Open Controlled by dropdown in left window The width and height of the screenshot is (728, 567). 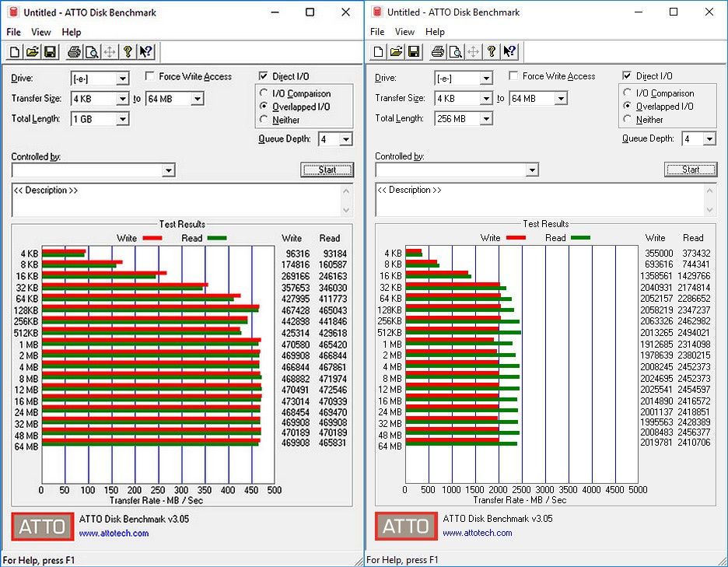169,170
